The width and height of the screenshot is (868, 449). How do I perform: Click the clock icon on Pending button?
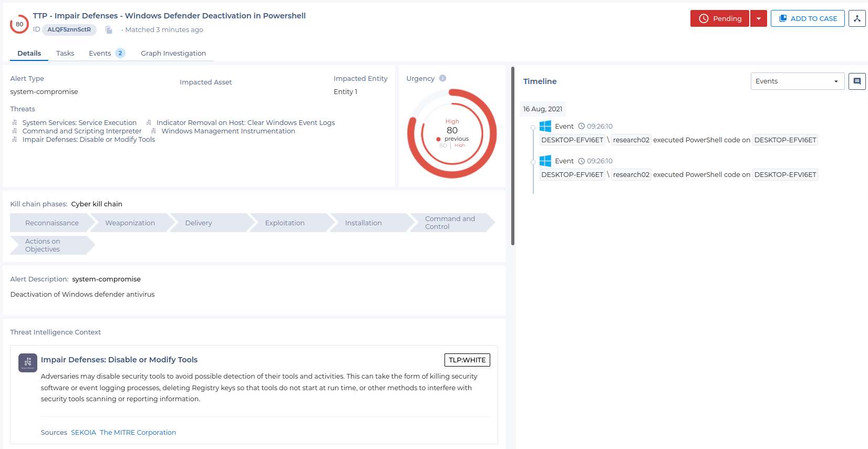coord(704,18)
